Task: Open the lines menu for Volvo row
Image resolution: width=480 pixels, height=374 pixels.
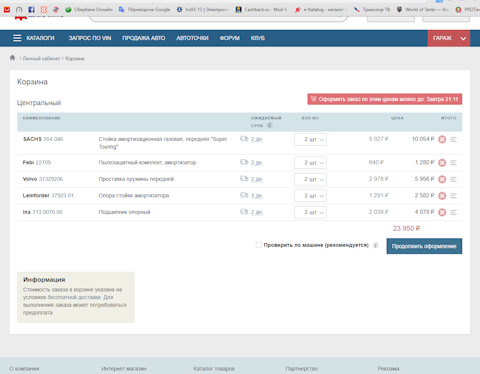Action: click(x=453, y=179)
